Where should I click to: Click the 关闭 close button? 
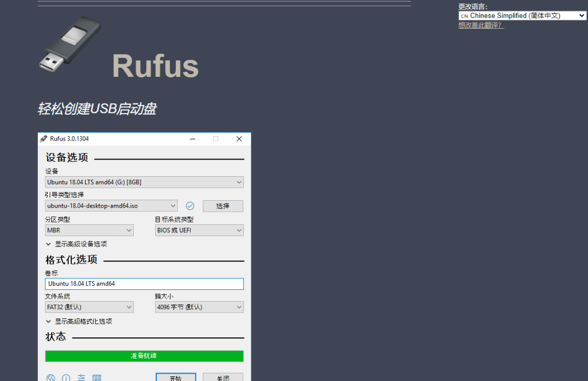tap(223, 377)
